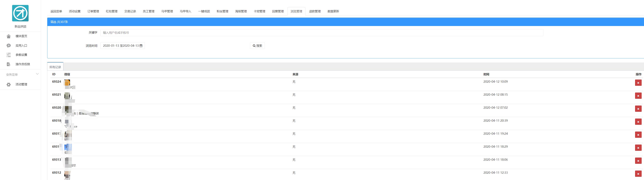Screen dimensions: 644x180
Task: Open the 浏览时间 date range picker
Action: pos(123,46)
